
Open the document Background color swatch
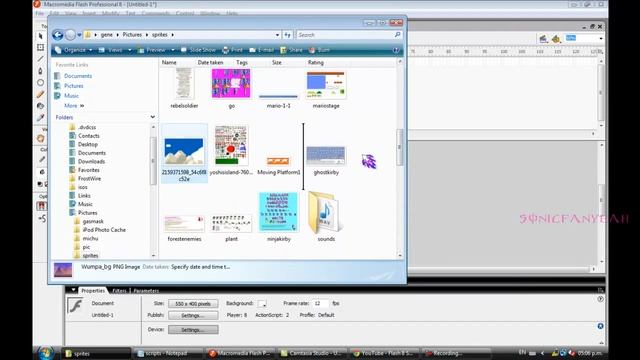(x=262, y=304)
